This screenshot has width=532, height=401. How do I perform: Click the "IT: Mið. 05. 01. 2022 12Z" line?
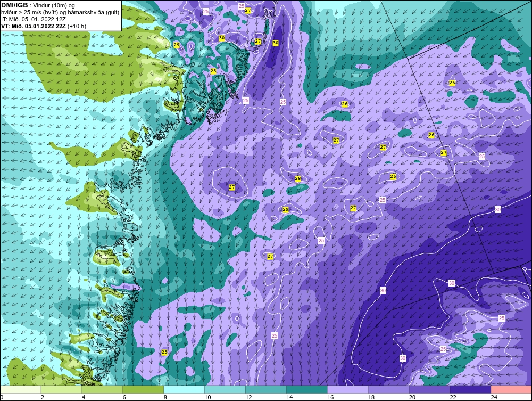34,19
